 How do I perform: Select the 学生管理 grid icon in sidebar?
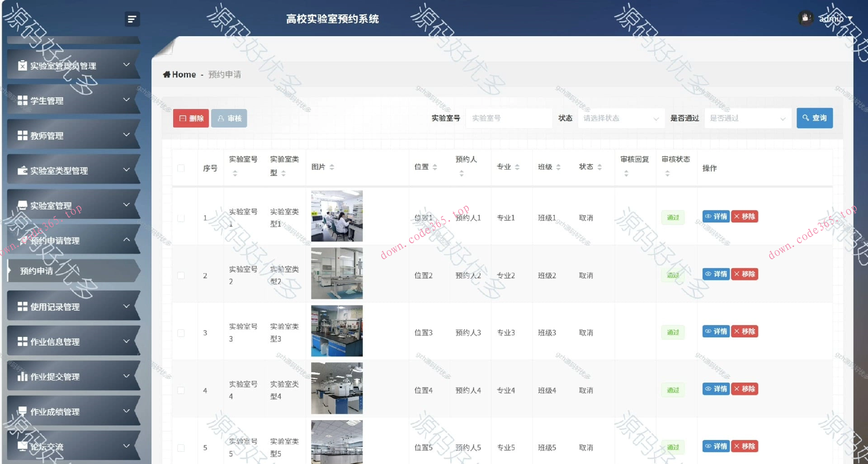(22, 100)
